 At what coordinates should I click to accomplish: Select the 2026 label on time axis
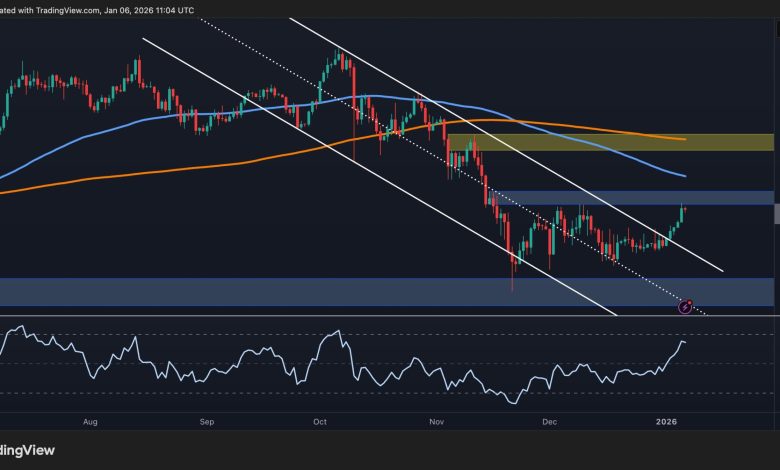click(x=665, y=422)
